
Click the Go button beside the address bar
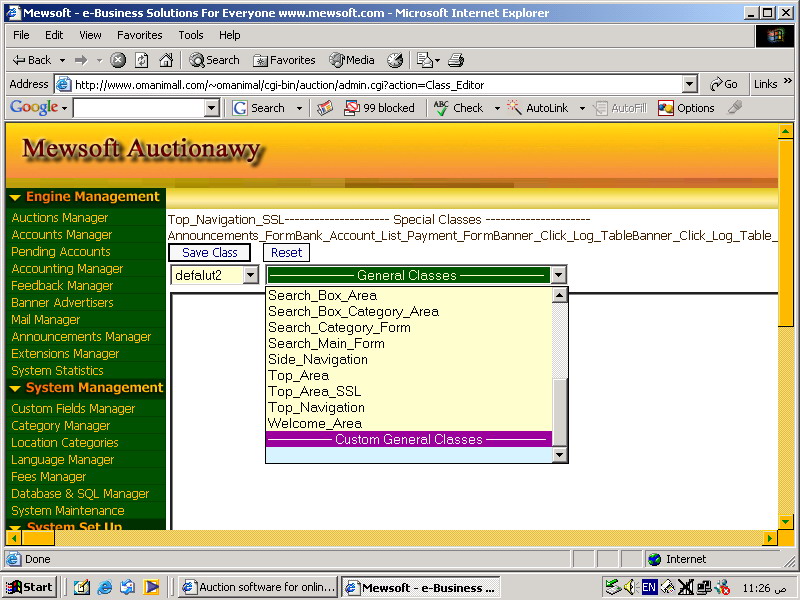point(723,84)
